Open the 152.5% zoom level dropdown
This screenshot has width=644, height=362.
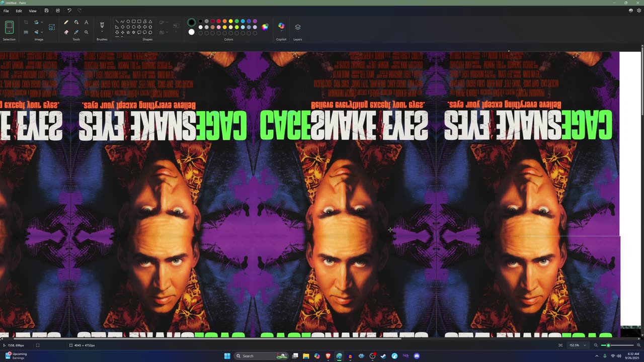point(578,345)
